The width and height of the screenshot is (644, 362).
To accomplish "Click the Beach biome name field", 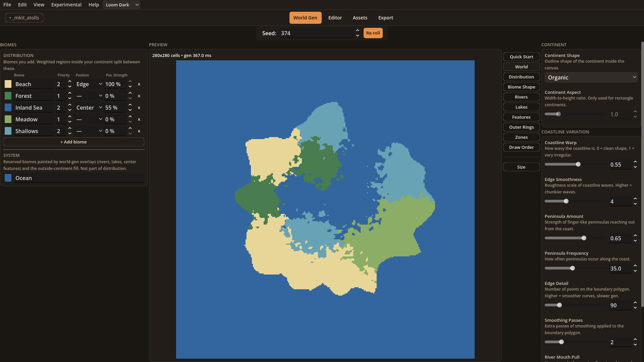I will pos(34,84).
